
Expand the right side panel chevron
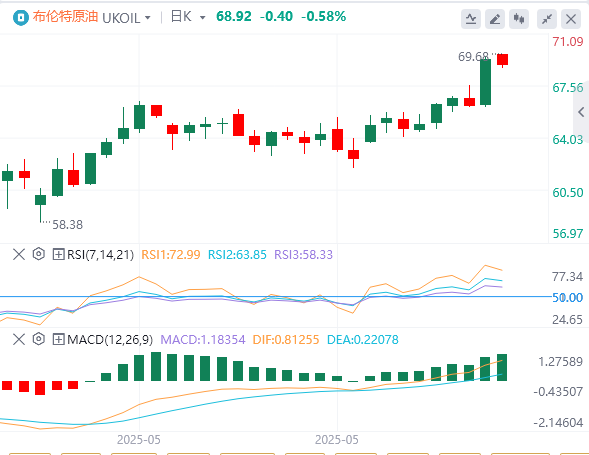click(x=581, y=112)
